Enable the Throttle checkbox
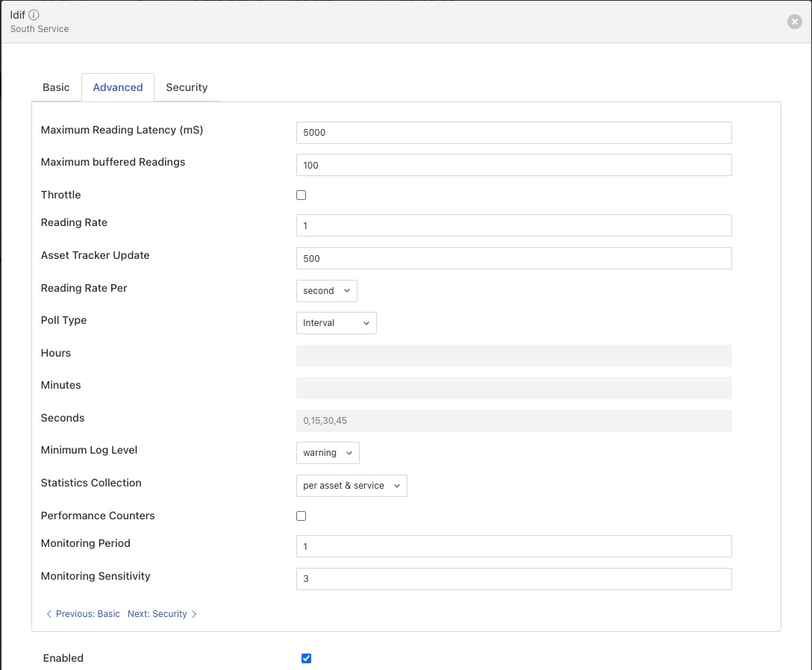Viewport: 812px width, 670px height. 302,195
